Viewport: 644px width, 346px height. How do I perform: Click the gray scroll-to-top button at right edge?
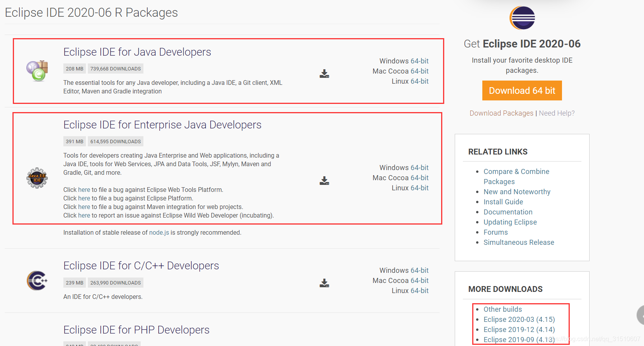tap(641, 315)
